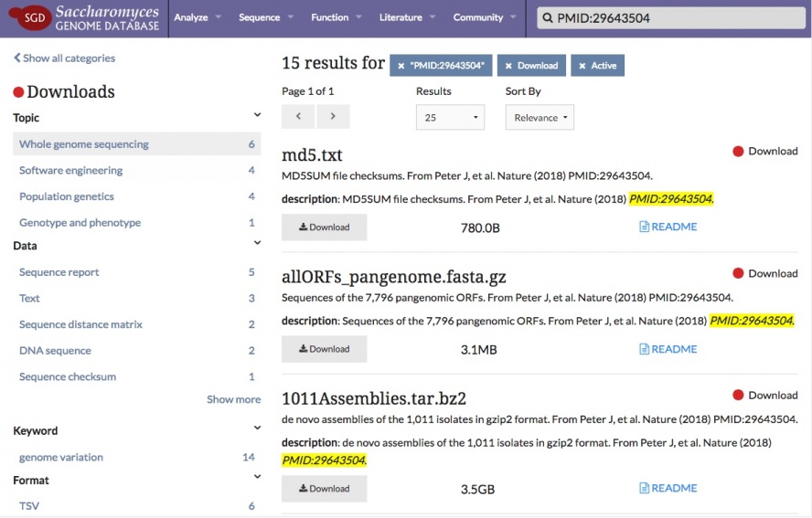812x518 pixels.
Task: Click the Page 1 of 1 text
Action: click(x=307, y=91)
